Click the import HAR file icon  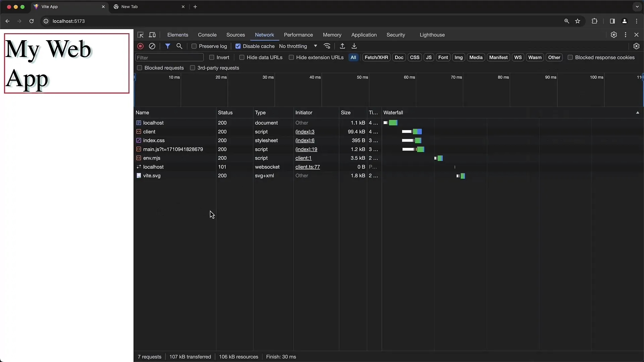pos(342,46)
